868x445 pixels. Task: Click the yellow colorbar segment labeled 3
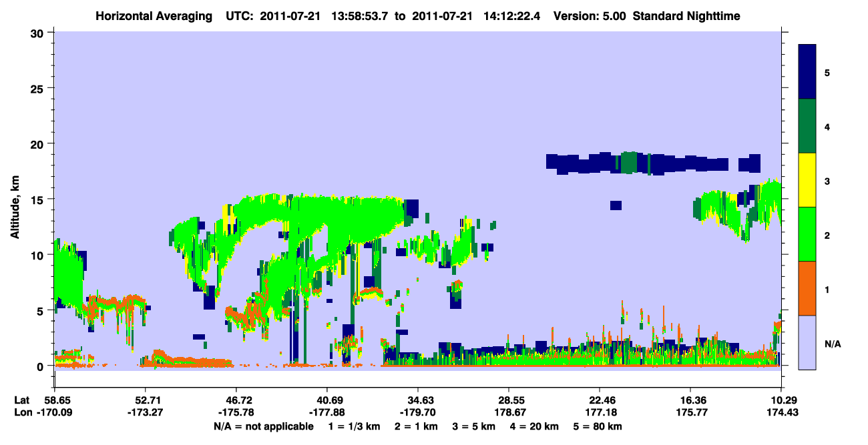point(807,180)
